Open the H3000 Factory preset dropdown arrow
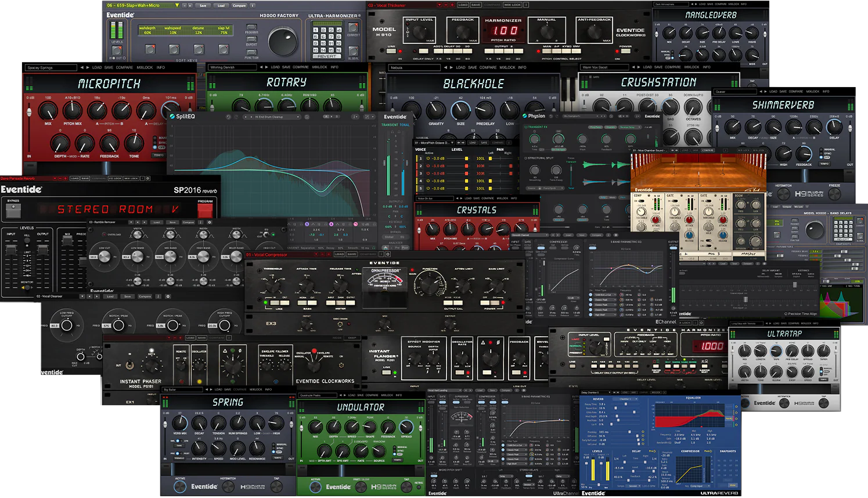This screenshot has width=868, height=498. 177,5
